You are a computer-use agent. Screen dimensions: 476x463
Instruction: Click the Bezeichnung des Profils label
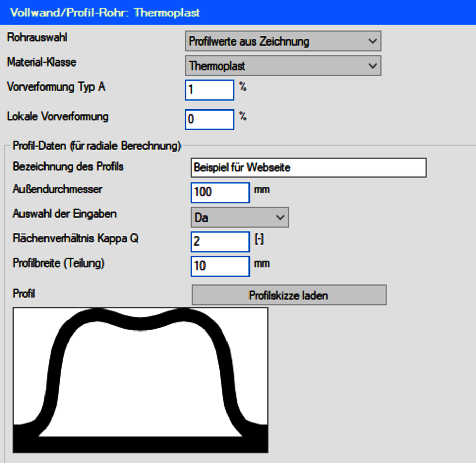pos(68,166)
